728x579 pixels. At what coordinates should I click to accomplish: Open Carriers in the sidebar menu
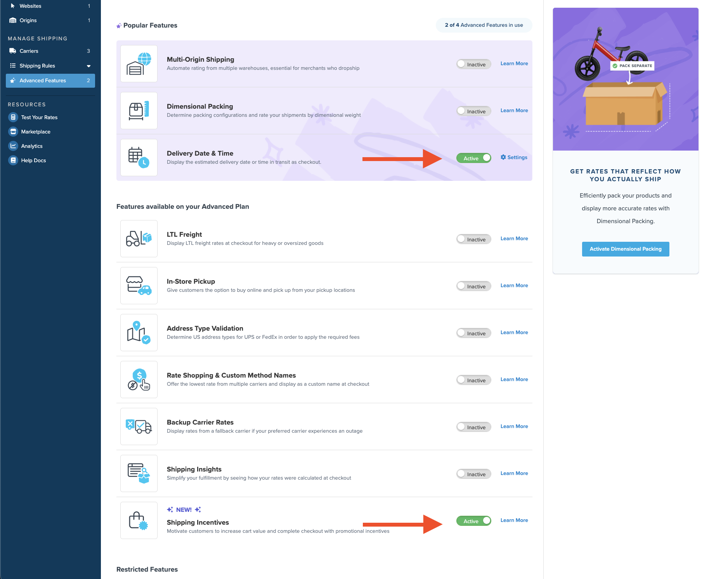click(x=29, y=51)
